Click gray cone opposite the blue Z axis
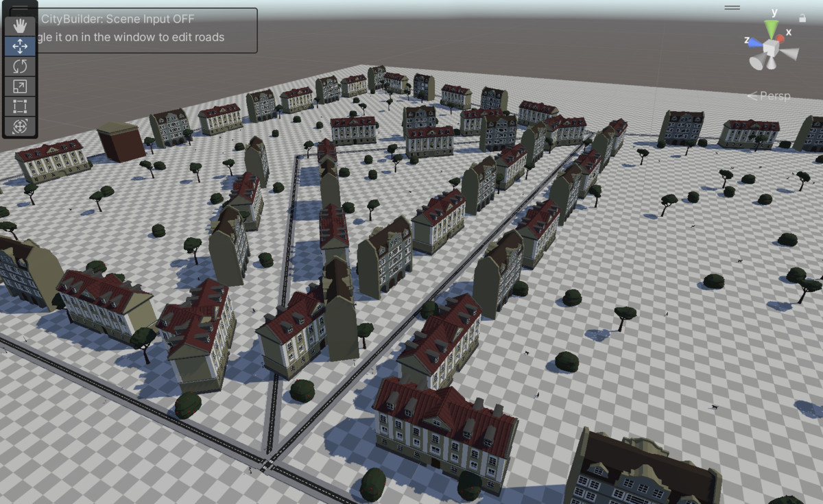823x504 pixels. coord(789,53)
